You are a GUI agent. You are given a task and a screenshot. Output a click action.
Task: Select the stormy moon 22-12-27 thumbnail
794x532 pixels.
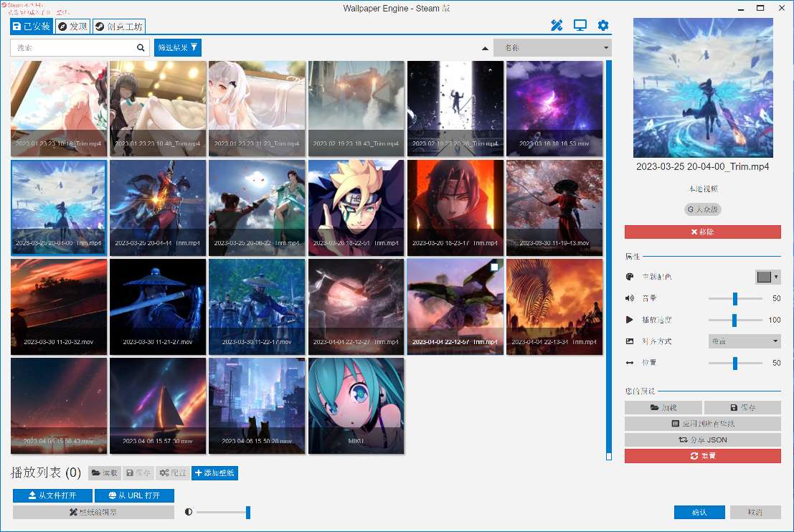[356, 306]
